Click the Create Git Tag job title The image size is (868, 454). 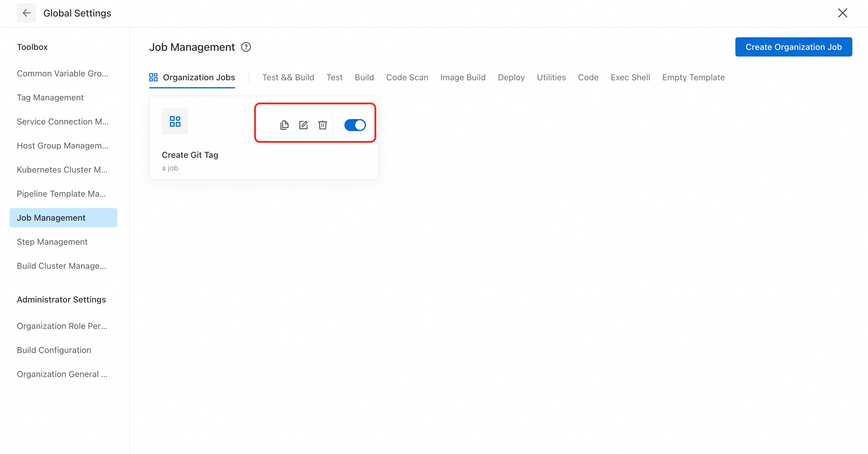point(190,155)
